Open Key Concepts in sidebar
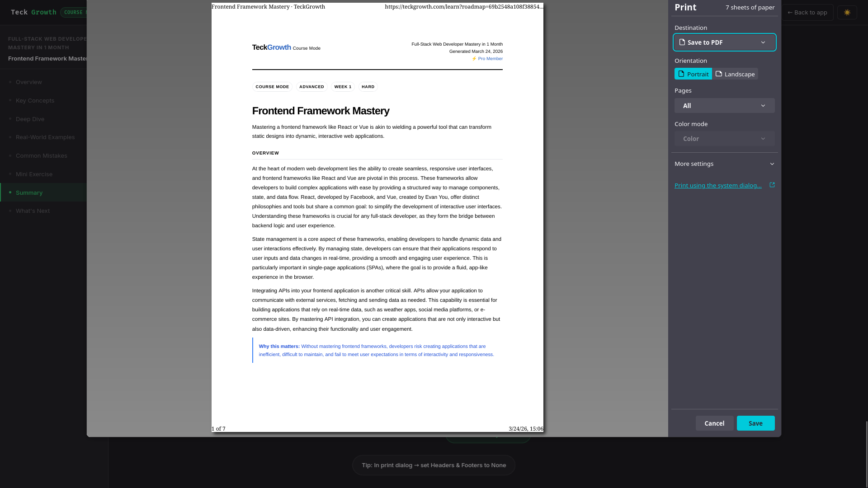This screenshot has width=868, height=488. tap(35, 101)
